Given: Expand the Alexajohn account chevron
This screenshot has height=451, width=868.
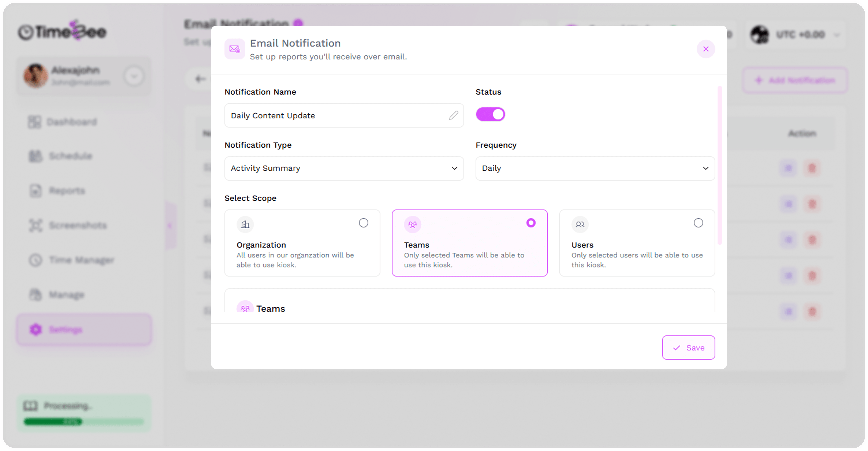Looking at the screenshot, I should [134, 76].
